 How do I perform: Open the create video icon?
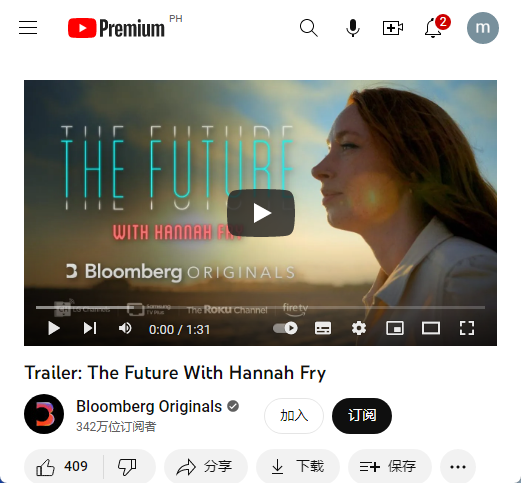tap(393, 28)
